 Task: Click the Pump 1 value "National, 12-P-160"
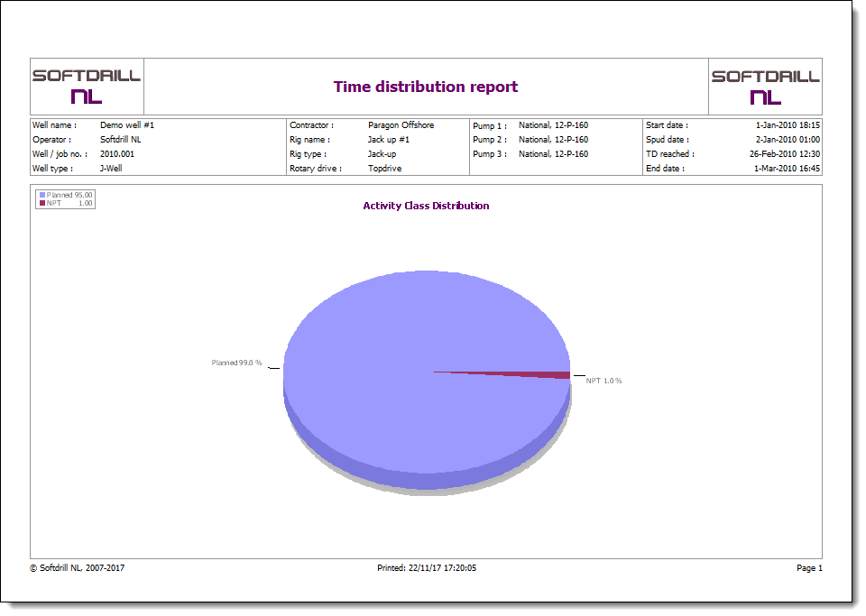[553, 125]
